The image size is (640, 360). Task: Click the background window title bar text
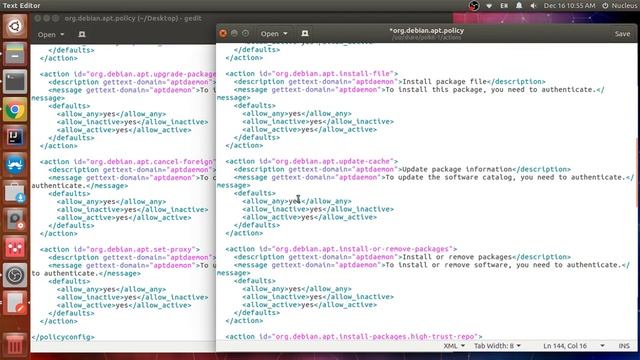[133, 18]
